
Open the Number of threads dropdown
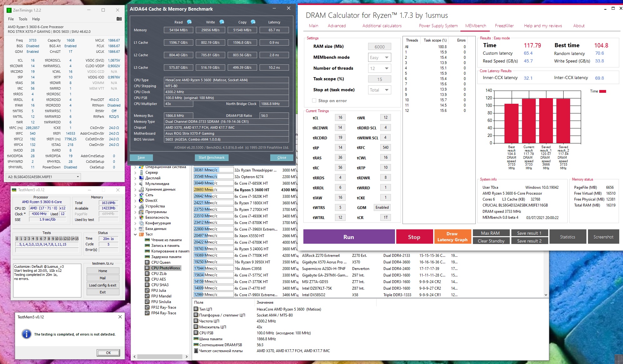pos(380,68)
